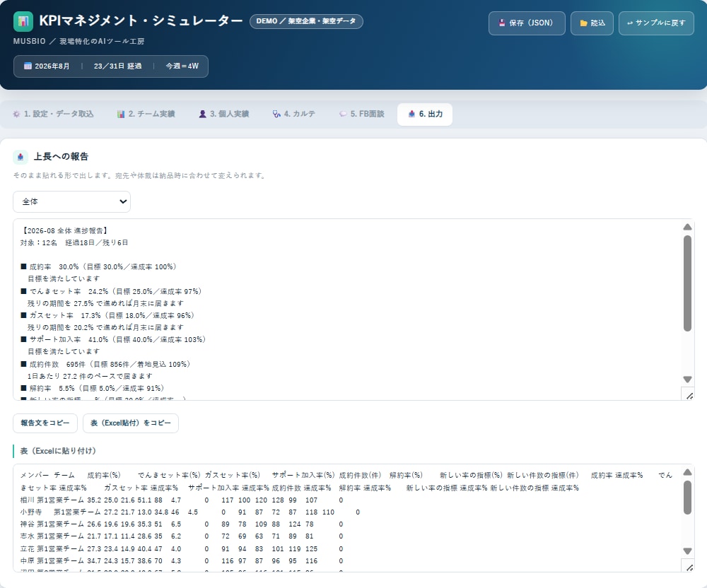Open tab 1. 設定・データ取込

coord(53,114)
